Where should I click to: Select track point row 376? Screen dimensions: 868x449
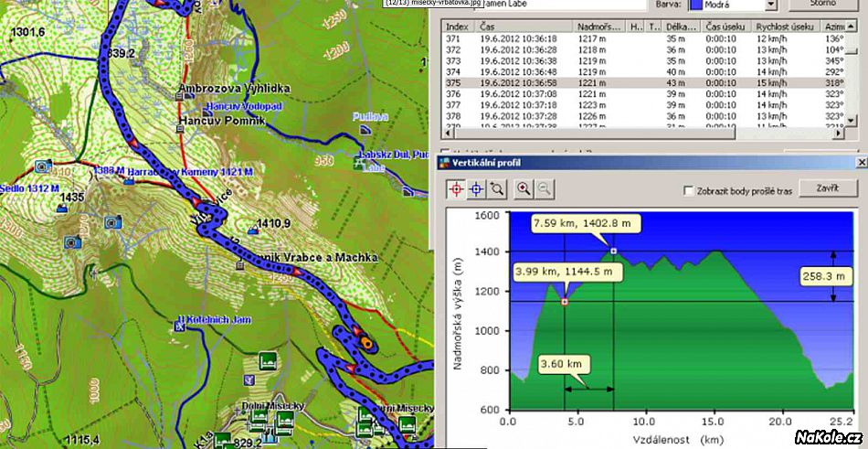pos(644,94)
